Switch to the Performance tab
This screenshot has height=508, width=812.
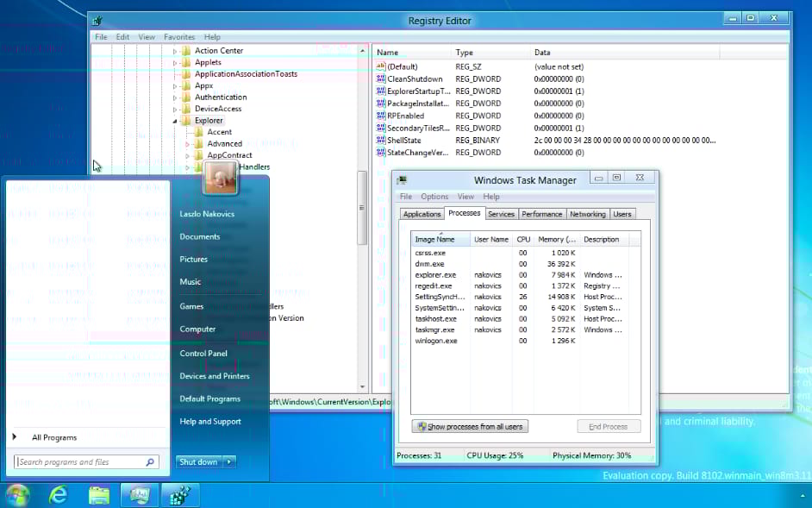pos(541,214)
